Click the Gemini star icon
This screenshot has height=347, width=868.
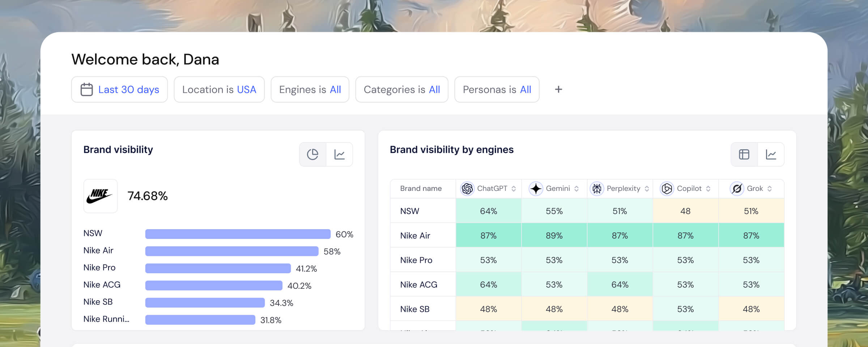pyautogui.click(x=536, y=188)
